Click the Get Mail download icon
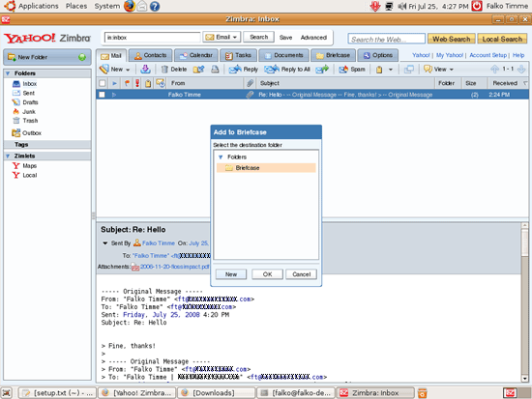532x399 pixels. tap(145, 70)
